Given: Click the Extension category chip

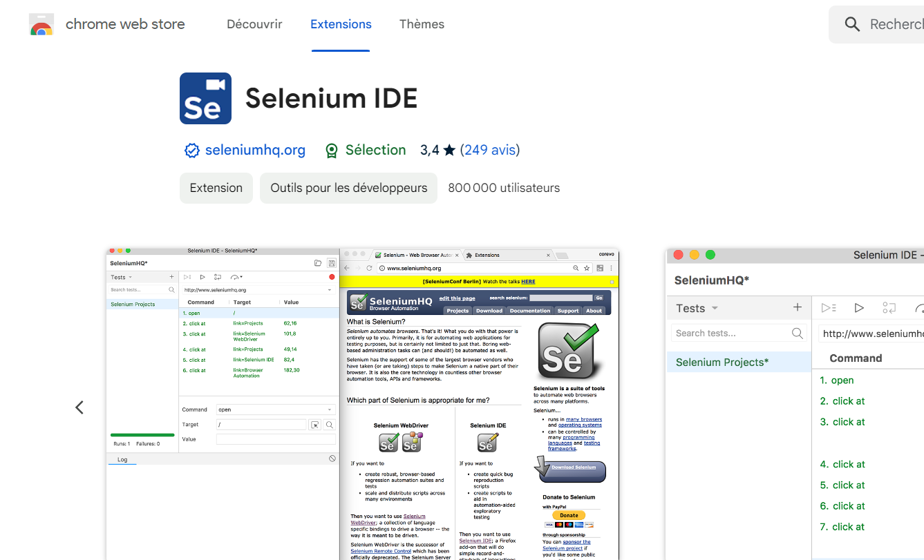Looking at the screenshot, I should click(x=216, y=188).
